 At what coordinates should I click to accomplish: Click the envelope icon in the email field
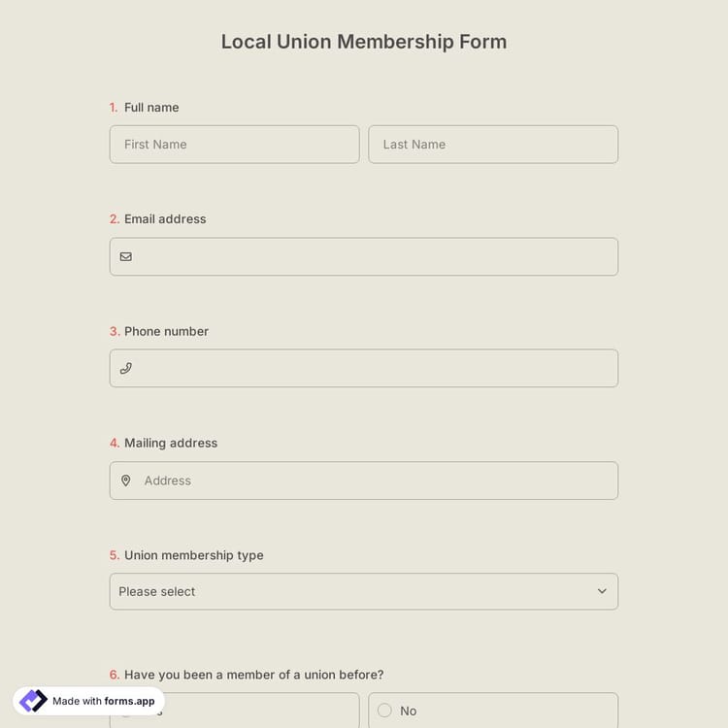click(125, 257)
